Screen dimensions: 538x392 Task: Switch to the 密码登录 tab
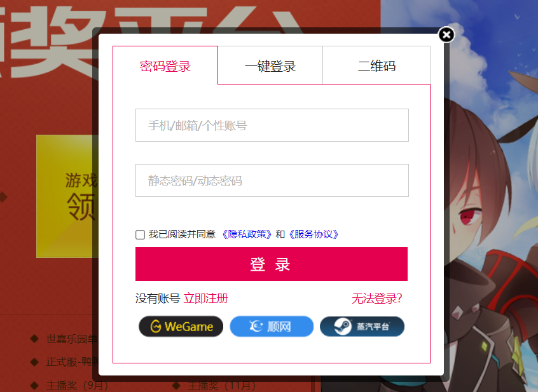(x=165, y=65)
